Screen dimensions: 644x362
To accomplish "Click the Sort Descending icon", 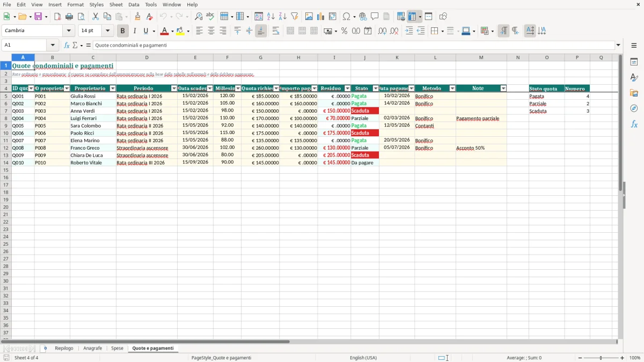I will [x=283, y=17].
